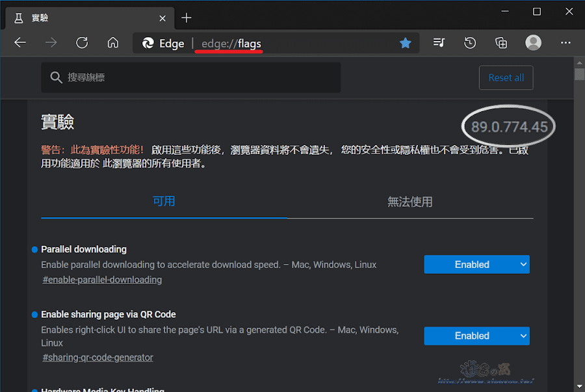This screenshot has height=392, width=585.
Task: Open the Collections icon
Action: click(x=501, y=42)
